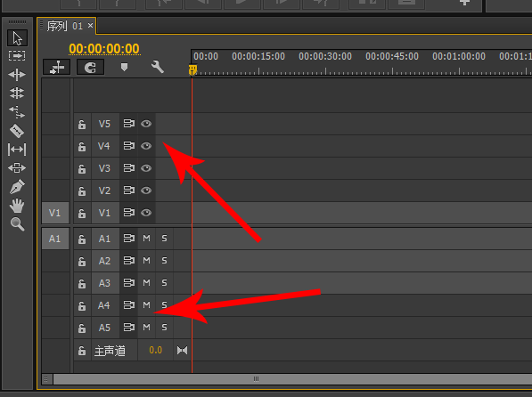Mute audio track A4
Viewport: 532px width, 397px height.
click(x=146, y=305)
